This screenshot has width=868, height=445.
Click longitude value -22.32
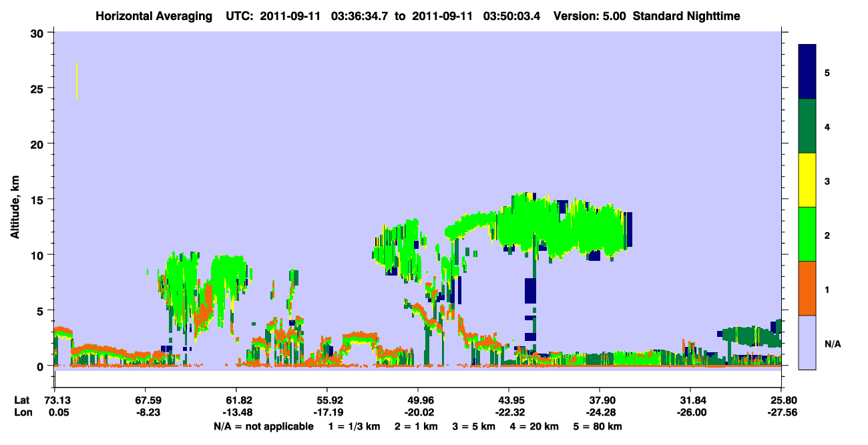coord(509,413)
